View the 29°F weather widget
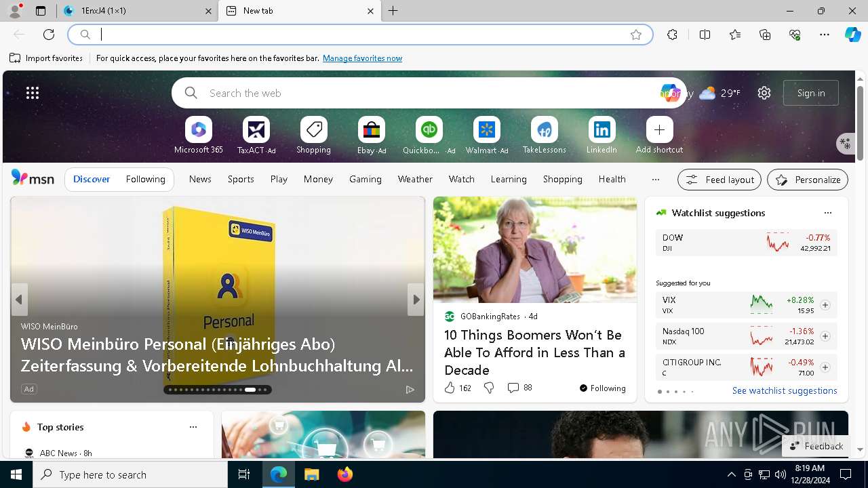Viewport: 868px width, 488px height. (x=719, y=93)
